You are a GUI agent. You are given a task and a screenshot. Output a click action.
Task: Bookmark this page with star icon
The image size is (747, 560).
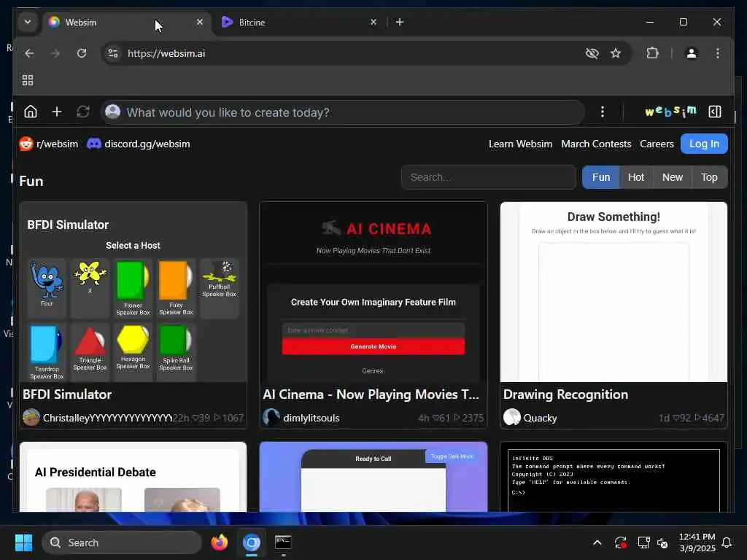pos(616,53)
